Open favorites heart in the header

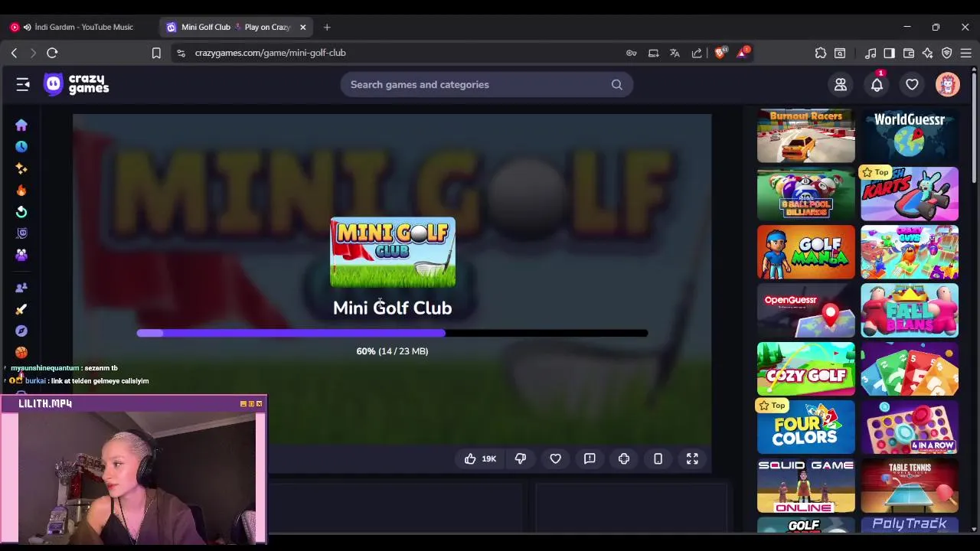coord(912,85)
